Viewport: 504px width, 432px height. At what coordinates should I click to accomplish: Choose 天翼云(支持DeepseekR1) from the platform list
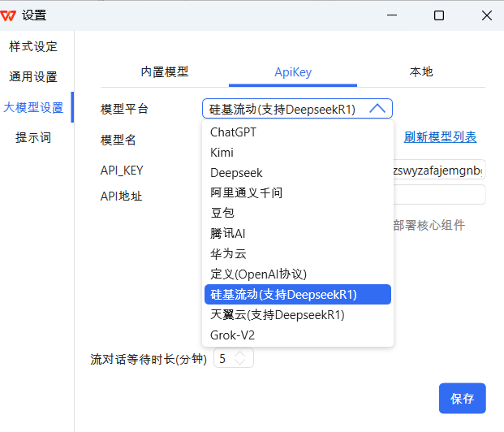[298, 314]
